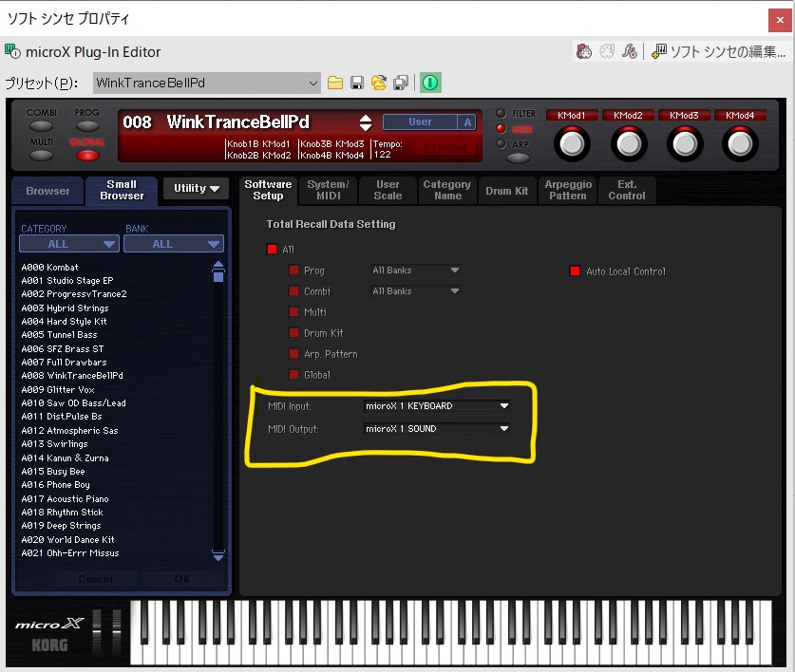Image resolution: width=795 pixels, height=672 pixels.
Task: Toggle the Global checkbox
Action: click(x=293, y=375)
